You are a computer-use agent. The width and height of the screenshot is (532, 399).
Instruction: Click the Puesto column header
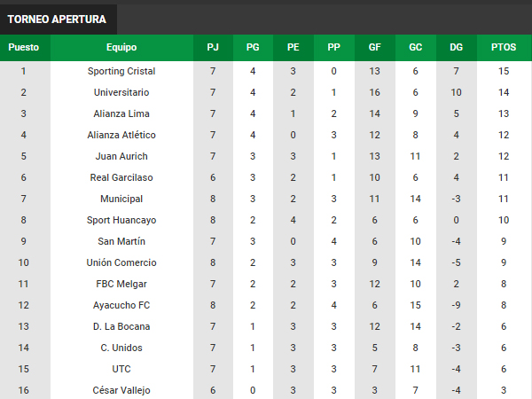pyautogui.click(x=24, y=47)
